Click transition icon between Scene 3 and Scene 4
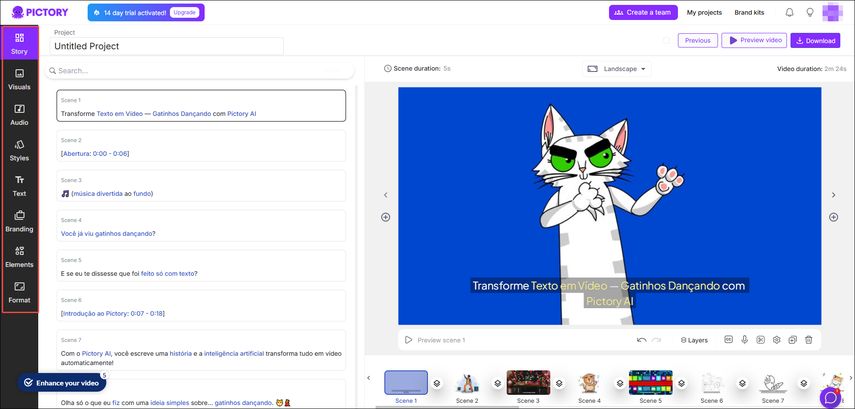Viewport: 855px width, 409px height. (559, 383)
